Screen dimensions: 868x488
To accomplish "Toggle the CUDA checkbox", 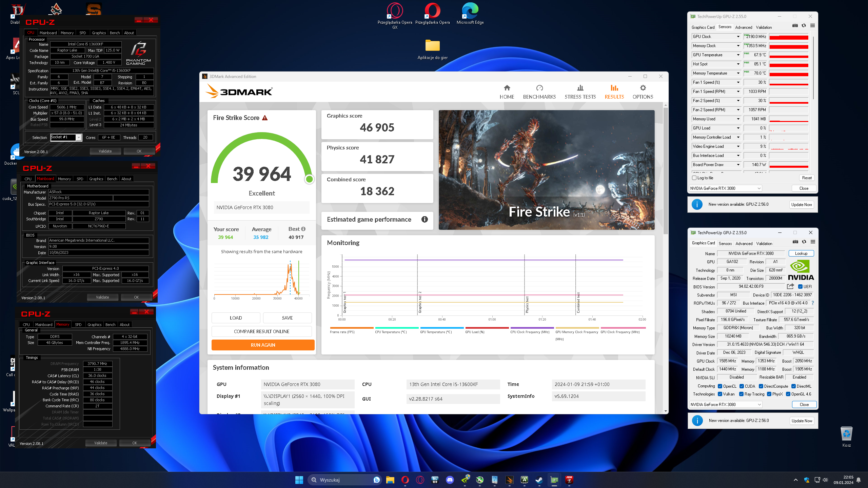I will 742,386.
